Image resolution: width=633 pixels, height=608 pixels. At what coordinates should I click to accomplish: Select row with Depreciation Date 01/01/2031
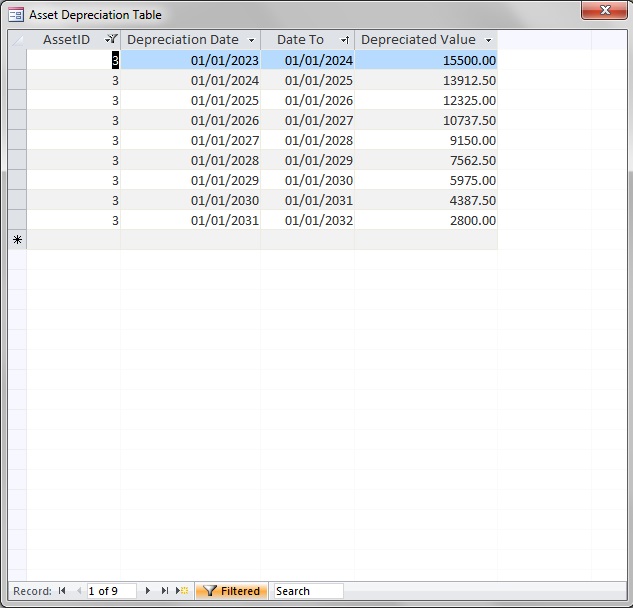coord(17,220)
